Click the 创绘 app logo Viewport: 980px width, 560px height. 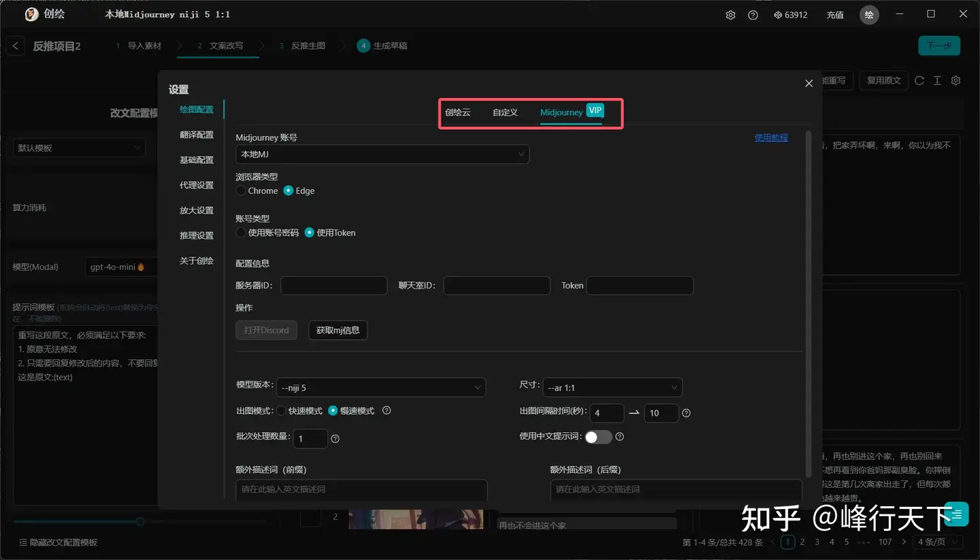coord(31,14)
